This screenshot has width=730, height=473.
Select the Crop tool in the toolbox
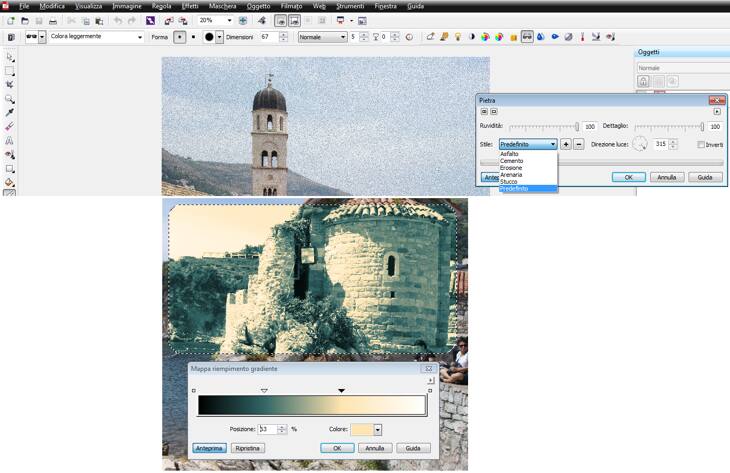10,85
